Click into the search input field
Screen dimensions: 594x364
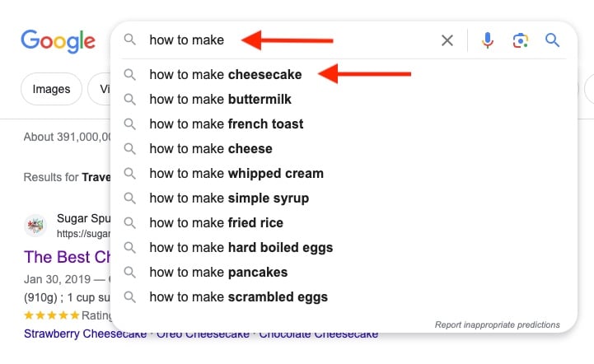pyautogui.click(x=288, y=40)
